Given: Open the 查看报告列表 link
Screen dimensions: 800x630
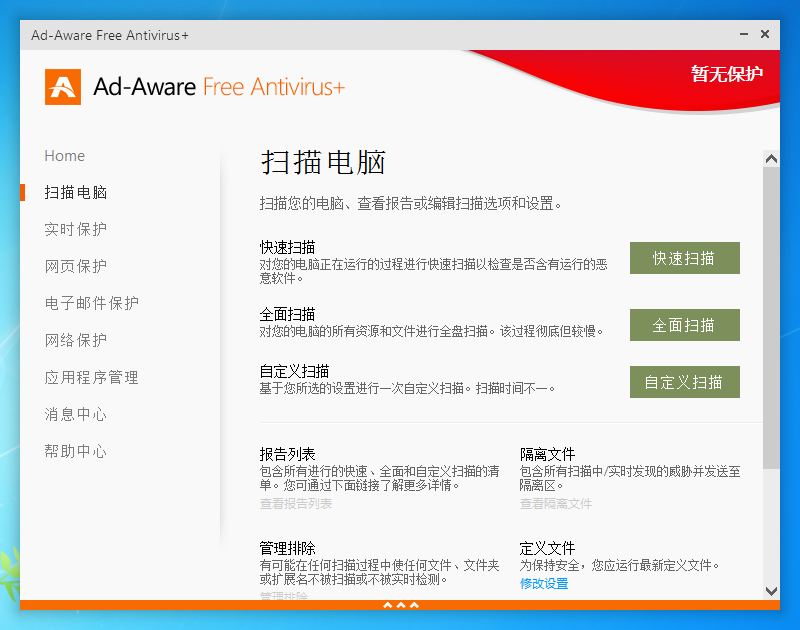Looking at the screenshot, I should (296, 504).
